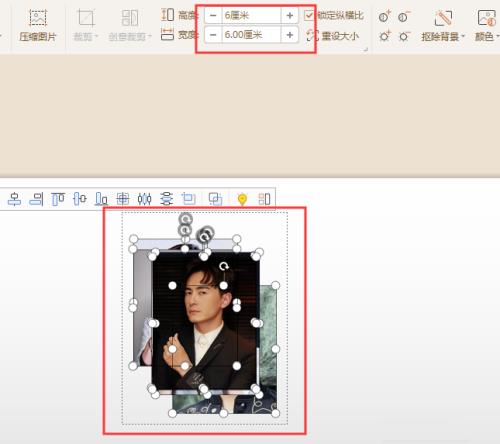Align selected objects to top in floating toolbar

click(58, 199)
